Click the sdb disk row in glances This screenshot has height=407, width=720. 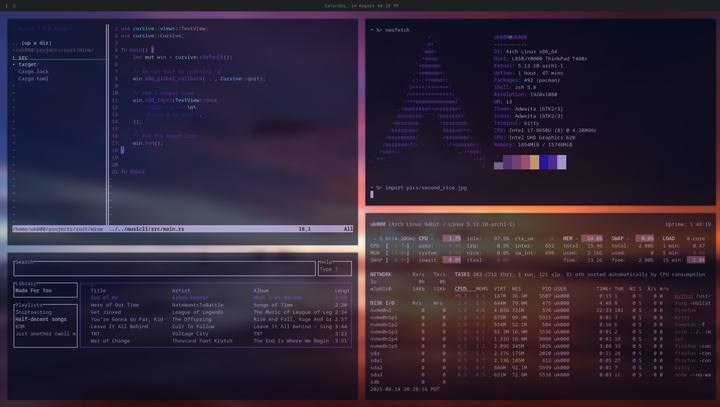[408, 382]
